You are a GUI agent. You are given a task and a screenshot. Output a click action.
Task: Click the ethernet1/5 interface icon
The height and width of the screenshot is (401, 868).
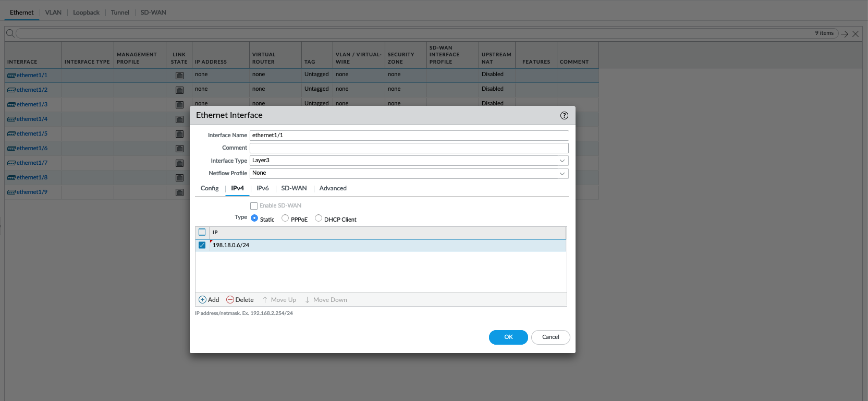pos(11,134)
